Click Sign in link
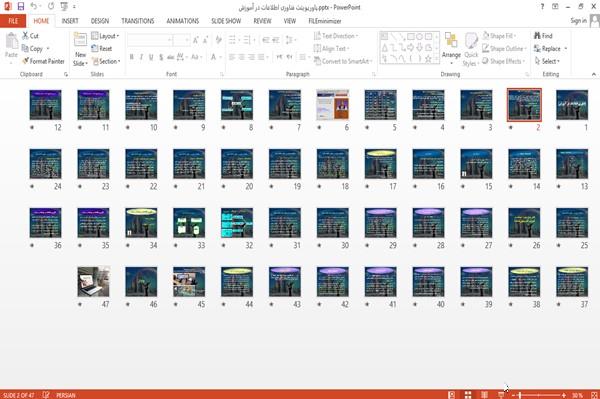The height and width of the screenshot is (399, 600). coord(578,21)
